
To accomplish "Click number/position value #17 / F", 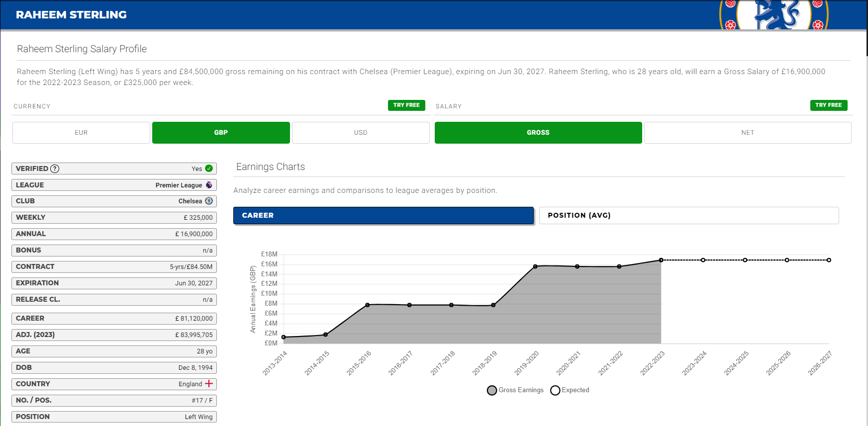I will click(202, 400).
